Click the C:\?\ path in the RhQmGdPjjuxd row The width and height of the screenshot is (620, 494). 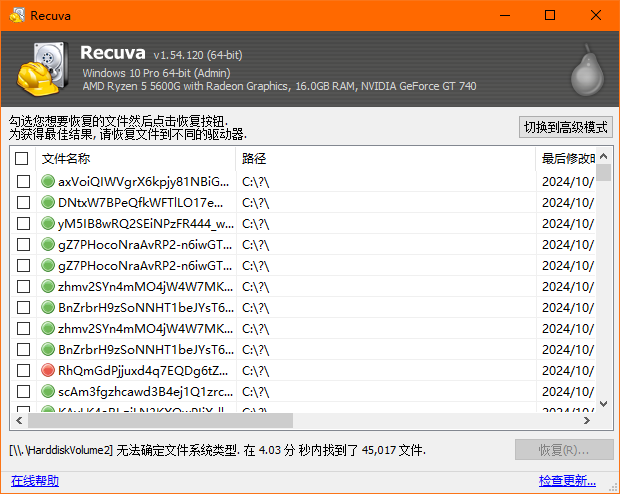pos(255,371)
